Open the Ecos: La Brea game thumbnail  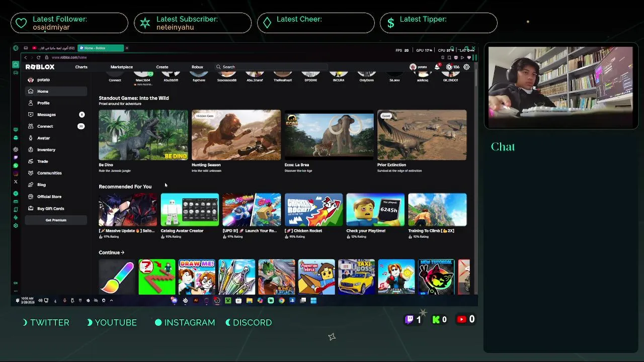point(329,135)
